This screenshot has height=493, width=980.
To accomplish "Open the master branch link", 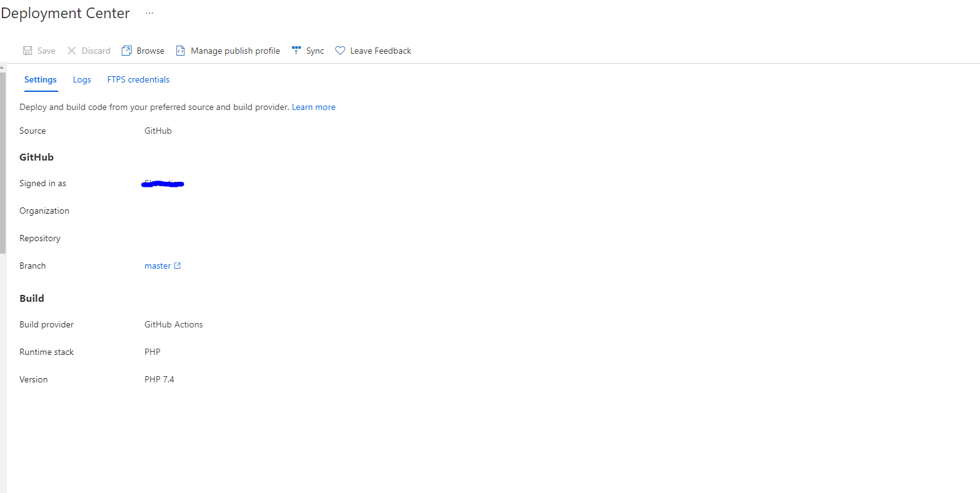I will tap(158, 266).
